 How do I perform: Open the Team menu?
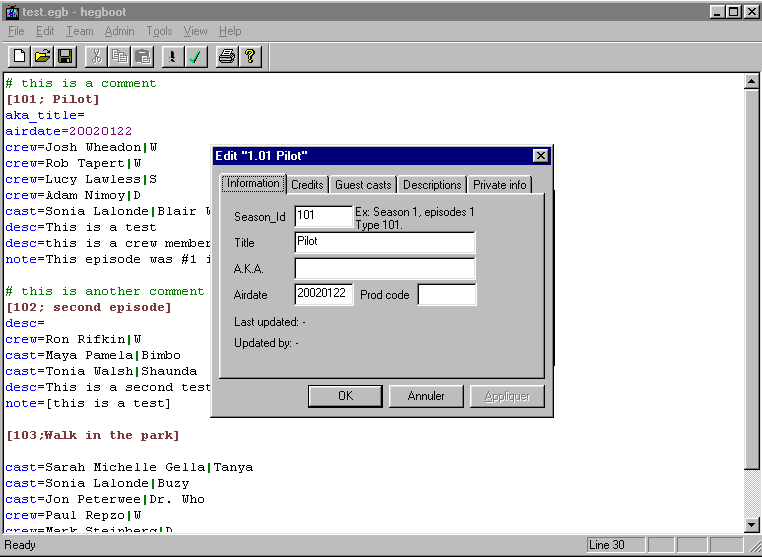(x=79, y=31)
